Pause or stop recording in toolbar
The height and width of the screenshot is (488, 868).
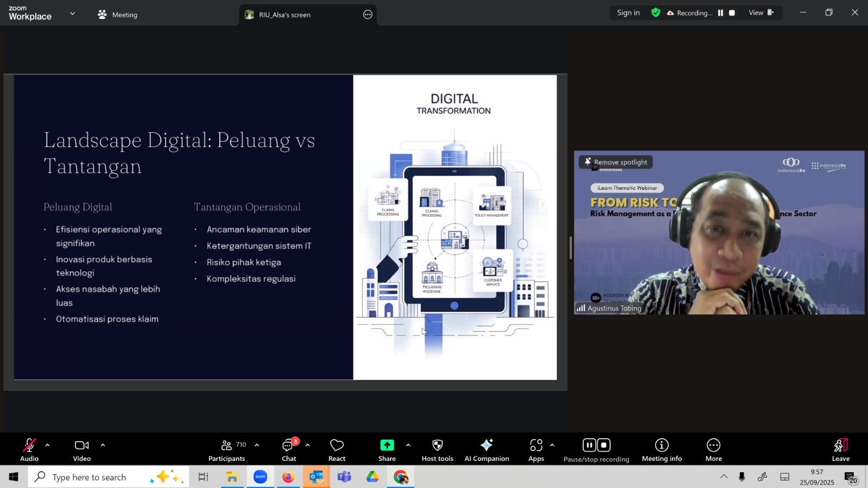tap(596, 450)
